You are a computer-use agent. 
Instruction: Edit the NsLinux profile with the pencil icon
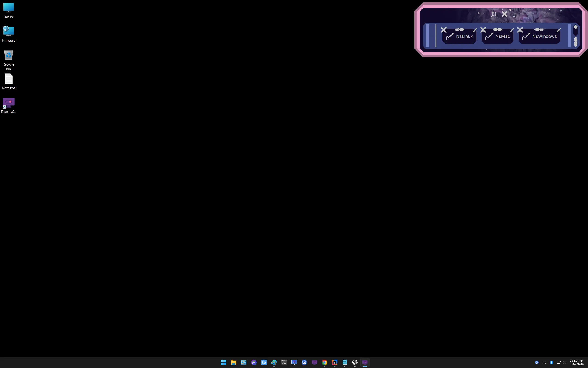475,30
